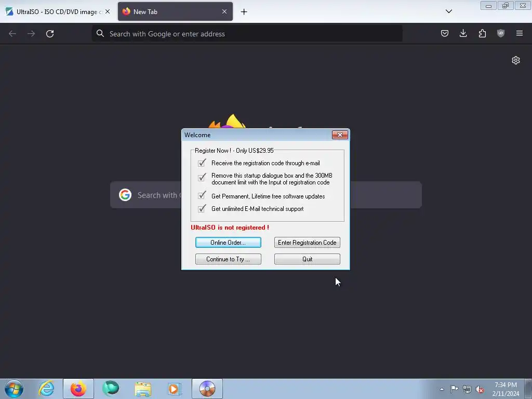This screenshot has width=532, height=399.
Task: Click the Firefox taskbar icon
Action: click(x=78, y=389)
